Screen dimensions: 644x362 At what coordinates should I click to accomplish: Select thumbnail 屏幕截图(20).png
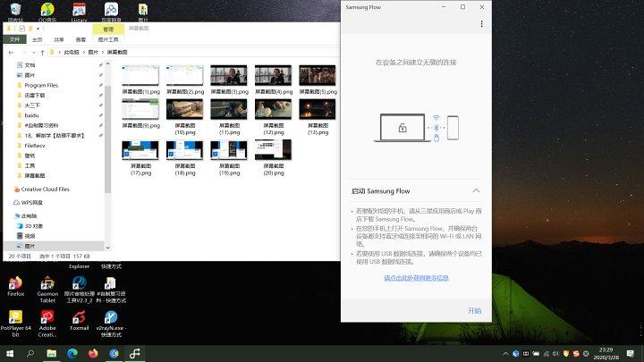click(x=273, y=156)
